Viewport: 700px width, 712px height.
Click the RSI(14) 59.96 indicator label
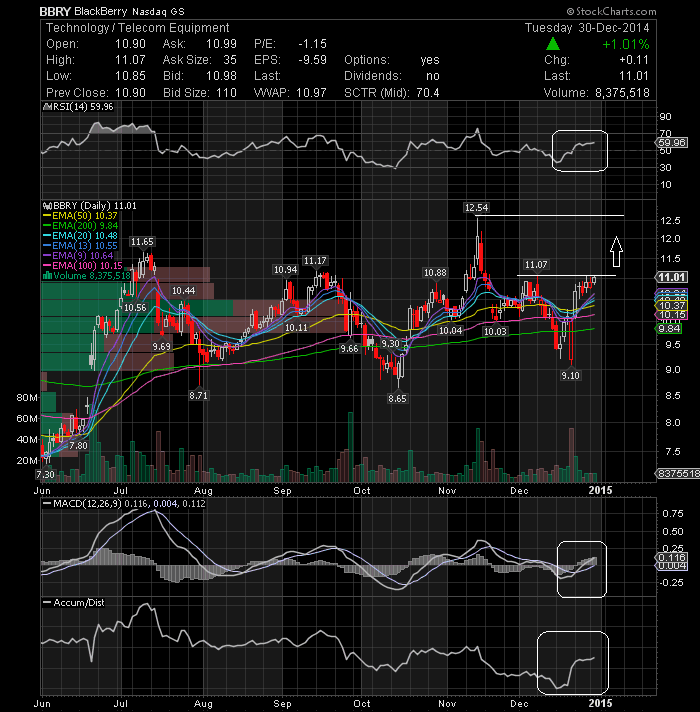79,107
